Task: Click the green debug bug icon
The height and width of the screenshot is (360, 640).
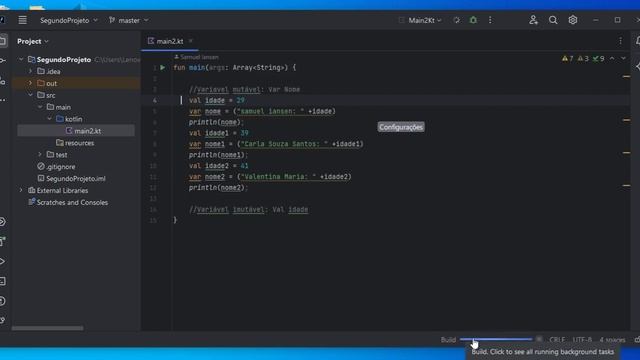Action: (x=473, y=20)
